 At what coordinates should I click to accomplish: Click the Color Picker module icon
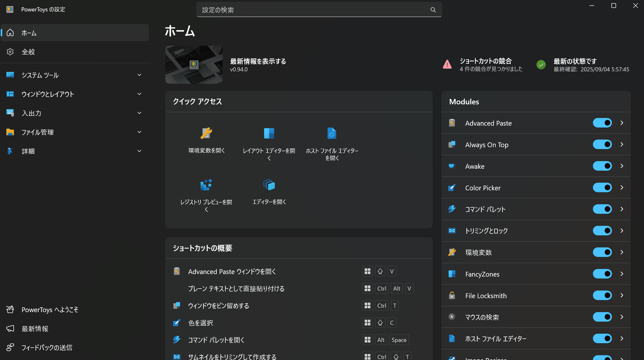tap(452, 188)
